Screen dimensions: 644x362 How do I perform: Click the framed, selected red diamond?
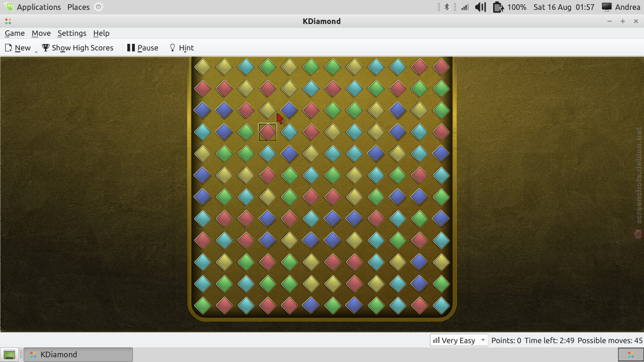point(267,132)
